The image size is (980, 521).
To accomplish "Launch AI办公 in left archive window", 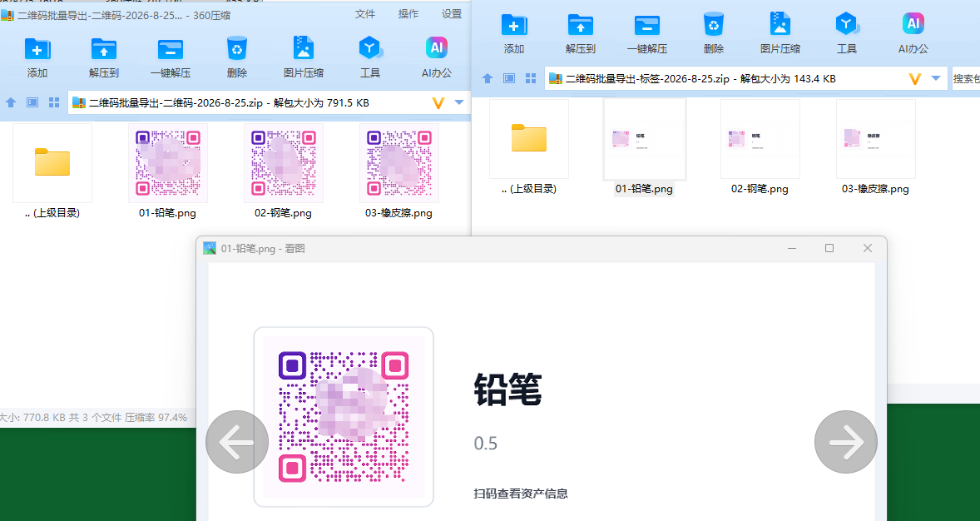I will 436,48.
